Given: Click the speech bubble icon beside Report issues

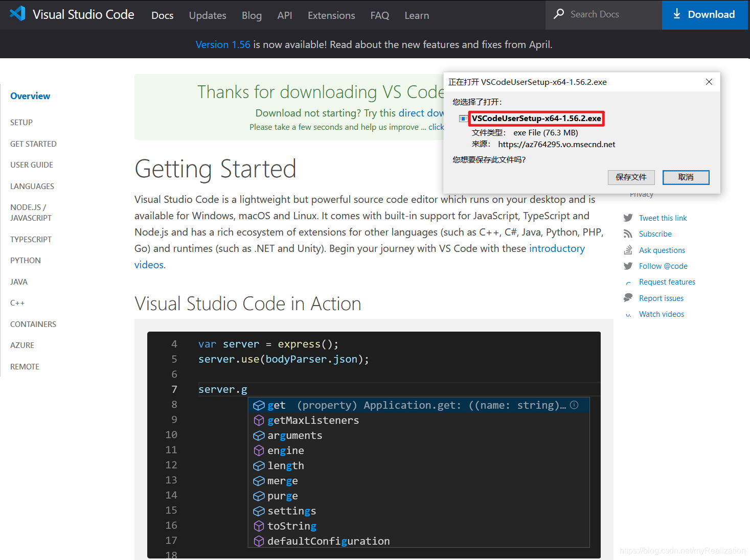Looking at the screenshot, I should [628, 298].
